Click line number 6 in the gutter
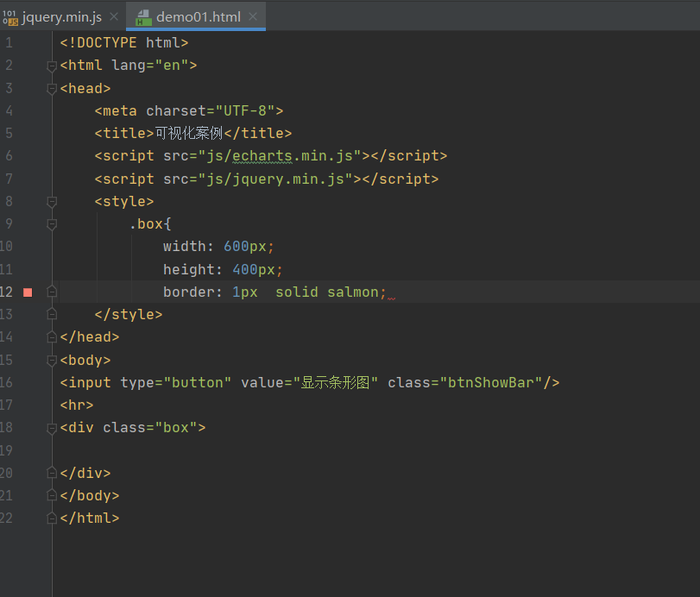This screenshot has width=700, height=597. pos(9,155)
